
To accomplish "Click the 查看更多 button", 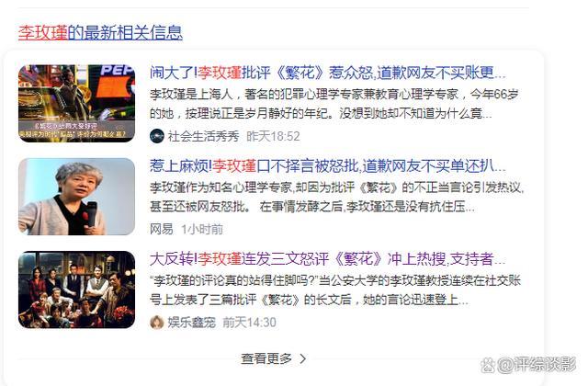I will 274,359.
